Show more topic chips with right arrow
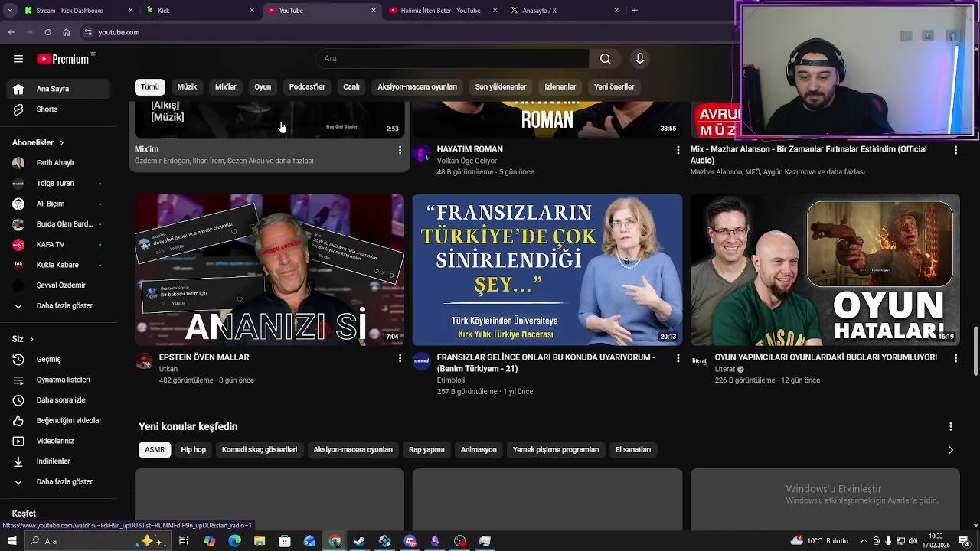This screenshot has width=980, height=551. tap(951, 450)
